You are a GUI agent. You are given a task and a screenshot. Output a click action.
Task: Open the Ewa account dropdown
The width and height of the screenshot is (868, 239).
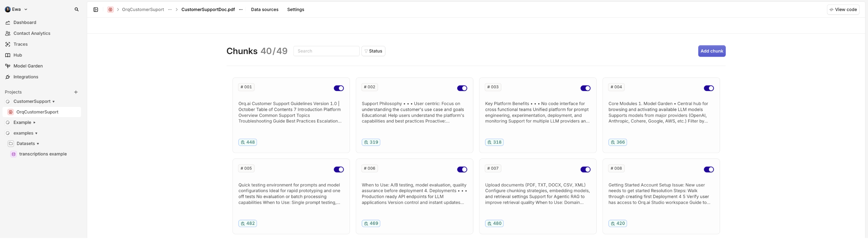(x=16, y=9)
